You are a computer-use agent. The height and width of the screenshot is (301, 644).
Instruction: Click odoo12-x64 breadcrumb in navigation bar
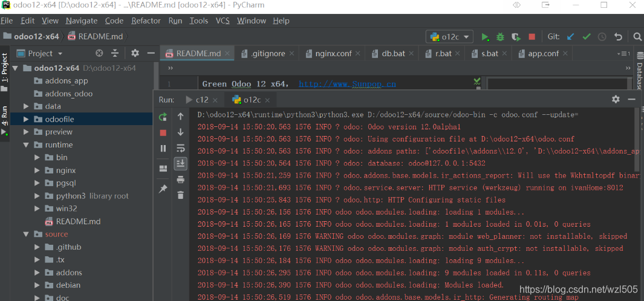pos(31,36)
